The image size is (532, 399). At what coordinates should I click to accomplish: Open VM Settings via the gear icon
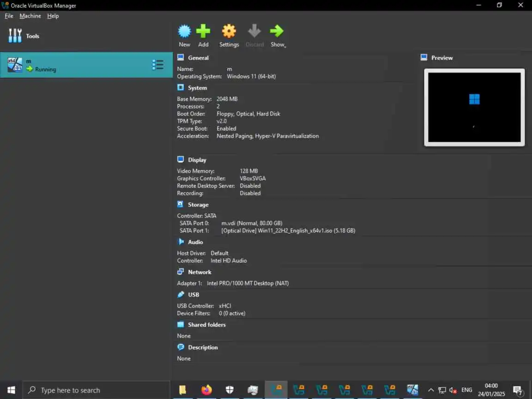point(229,31)
